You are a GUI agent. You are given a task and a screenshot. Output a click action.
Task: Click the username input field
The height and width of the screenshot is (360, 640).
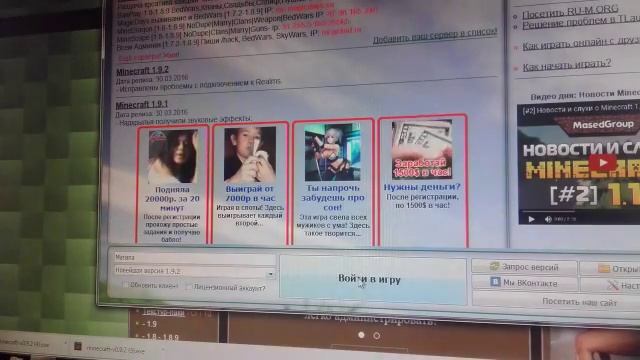pos(194,258)
